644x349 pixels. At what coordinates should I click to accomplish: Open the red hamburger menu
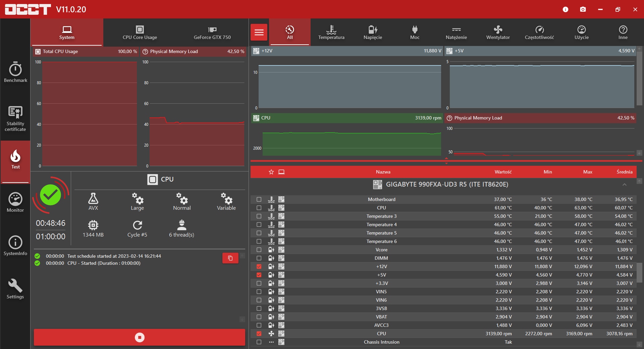259,32
